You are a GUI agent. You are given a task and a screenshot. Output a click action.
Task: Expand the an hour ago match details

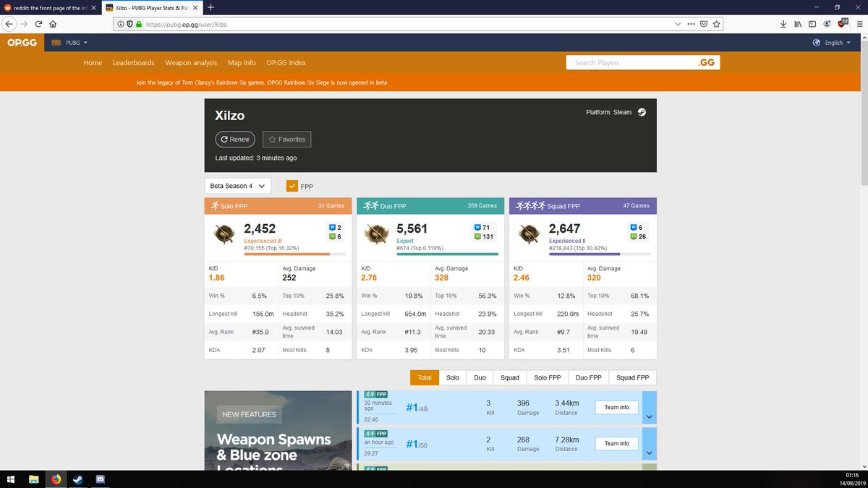[649, 443]
